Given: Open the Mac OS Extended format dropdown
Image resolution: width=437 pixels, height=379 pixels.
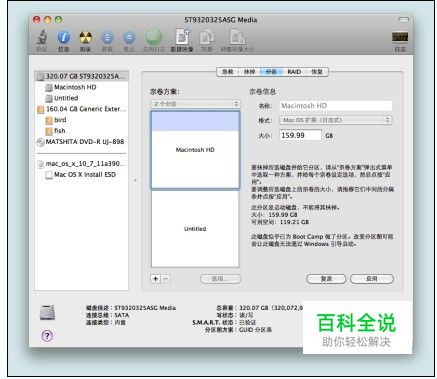Looking at the screenshot, I should click(x=335, y=120).
